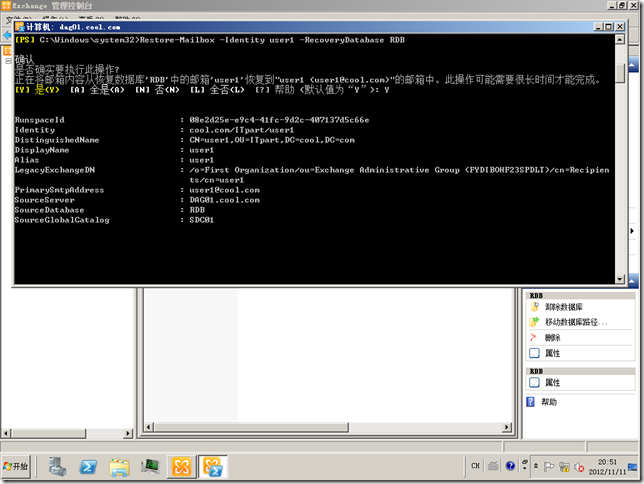644x484 pixels.
Task: Click right arrow of center pane horizontal scrollbar
Action: (507, 427)
